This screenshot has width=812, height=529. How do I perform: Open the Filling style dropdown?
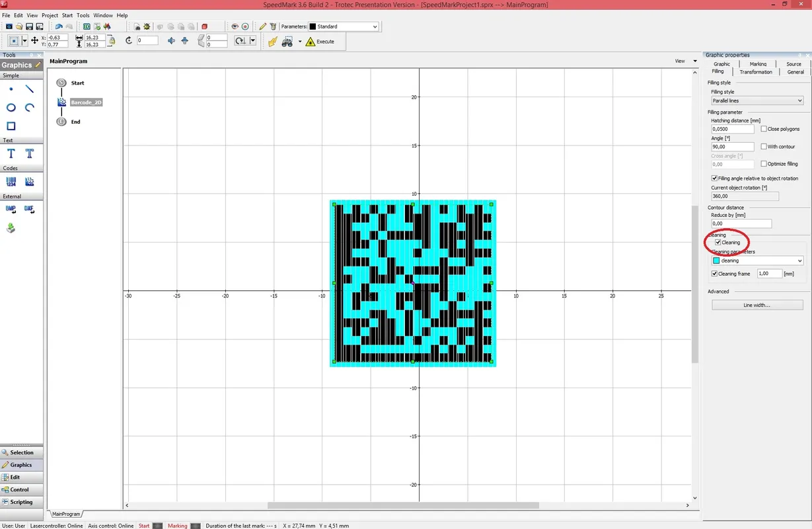point(757,101)
